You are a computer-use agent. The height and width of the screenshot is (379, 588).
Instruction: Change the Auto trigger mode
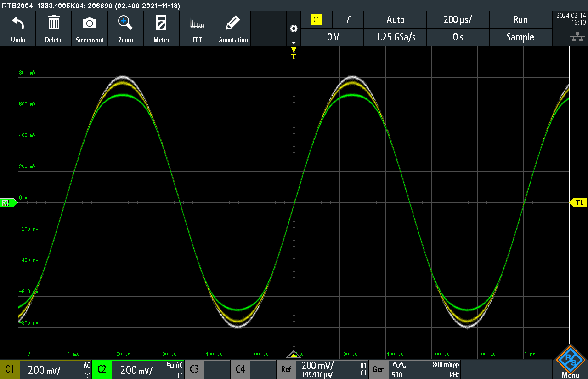(395, 20)
